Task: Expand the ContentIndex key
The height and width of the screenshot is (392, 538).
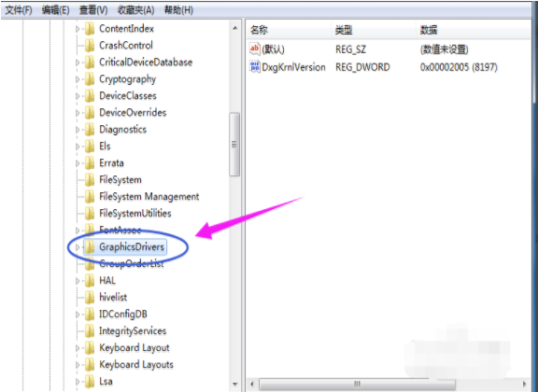Action: 78,29
